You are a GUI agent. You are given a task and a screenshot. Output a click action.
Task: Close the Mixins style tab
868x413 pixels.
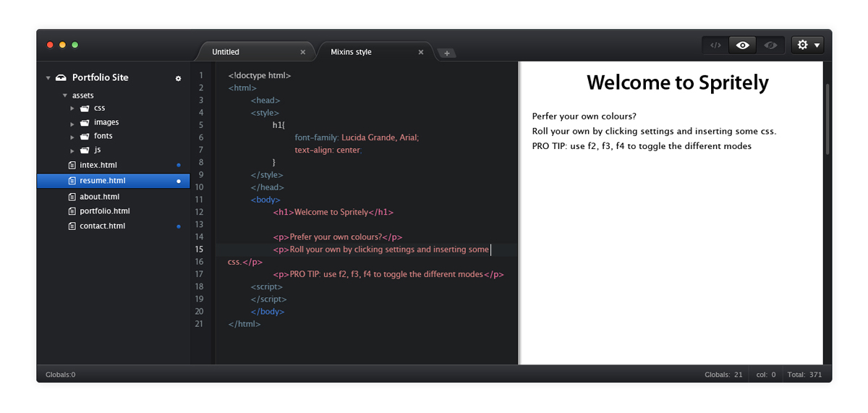pyautogui.click(x=421, y=52)
